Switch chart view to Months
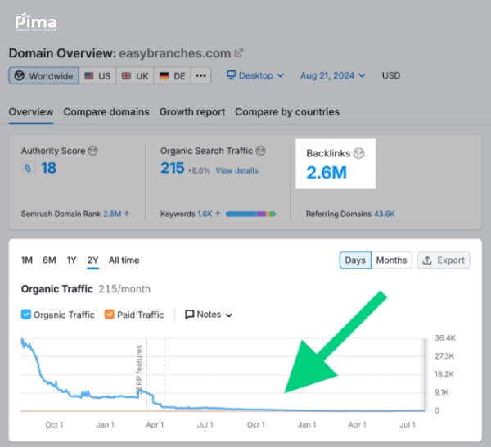The image size is (491, 448). [391, 260]
